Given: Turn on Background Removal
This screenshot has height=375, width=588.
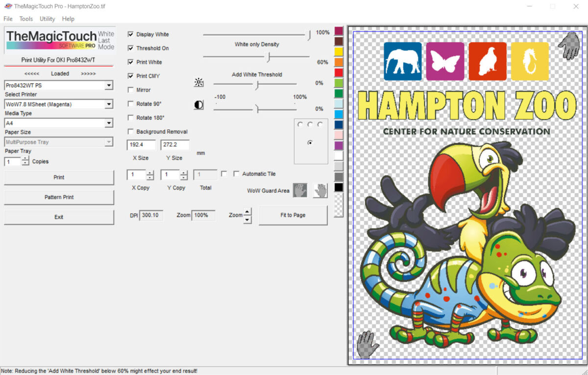Looking at the screenshot, I should (x=131, y=132).
